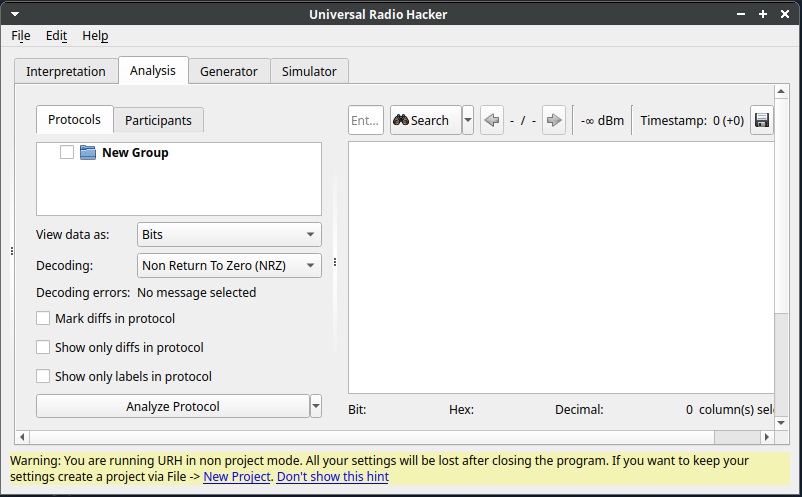Image resolution: width=802 pixels, height=497 pixels.
Task: Click the Hex: value label
Action: tap(461, 410)
